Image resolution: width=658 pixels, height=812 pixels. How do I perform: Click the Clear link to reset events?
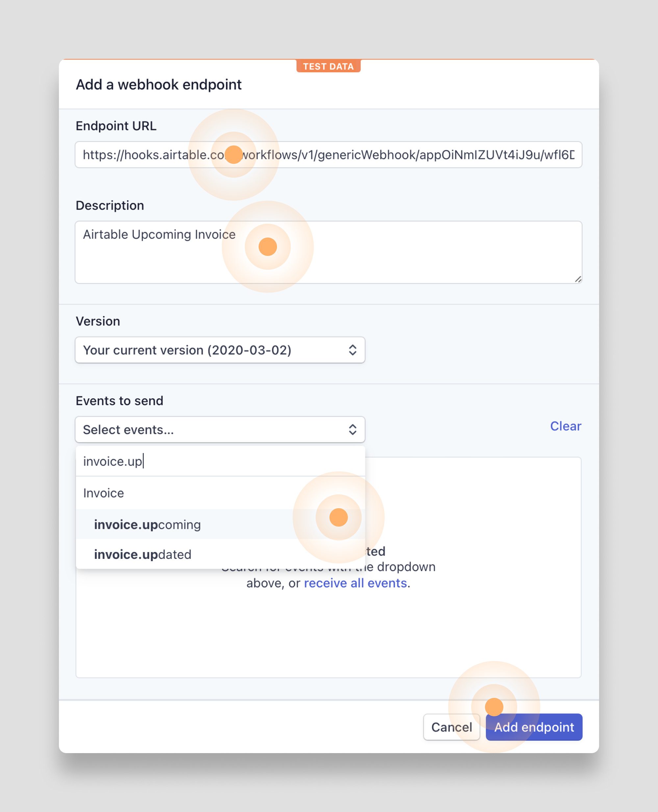[x=566, y=426]
